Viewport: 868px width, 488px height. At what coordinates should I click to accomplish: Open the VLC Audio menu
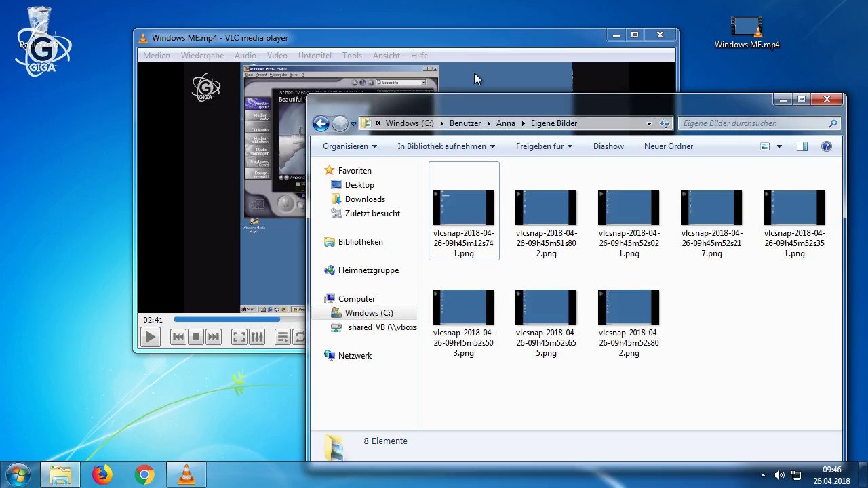(x=245, y=56)
